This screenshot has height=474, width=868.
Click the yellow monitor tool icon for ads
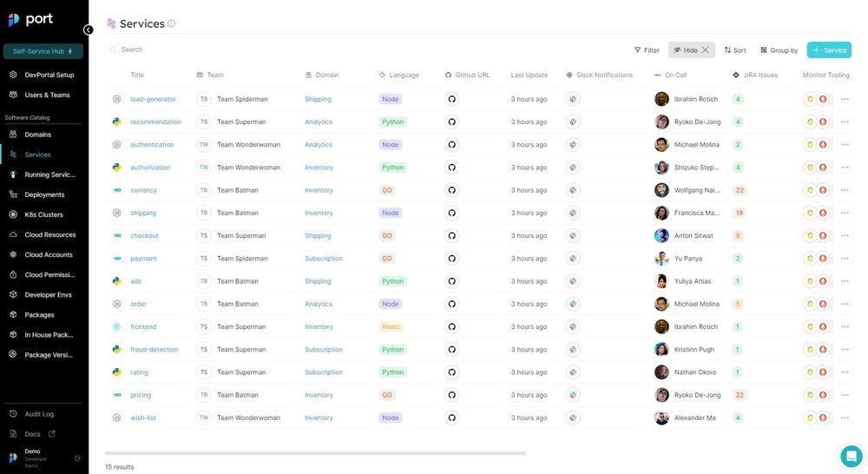(810, 281)
